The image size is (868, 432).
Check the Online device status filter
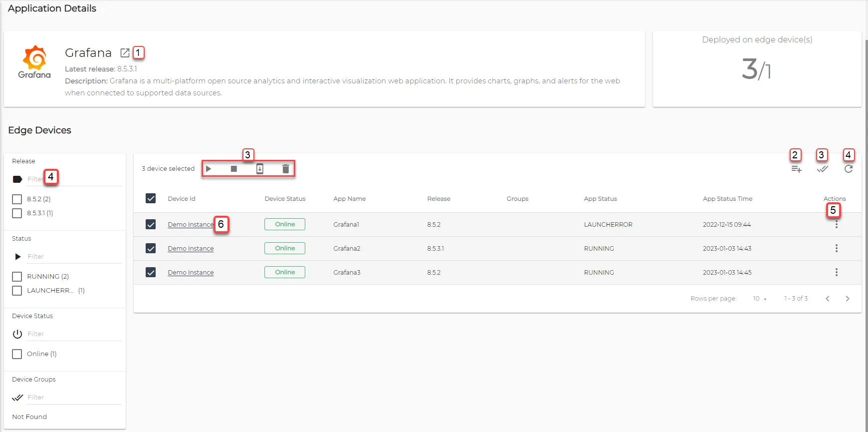17,354
